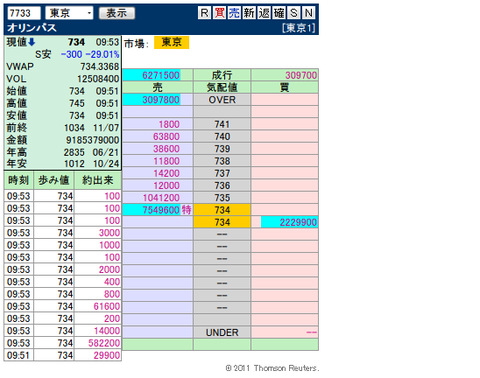This screenshot has height=378, width=480.
Task: Click the UNDER quote cell
Action: tap(222, 332)
